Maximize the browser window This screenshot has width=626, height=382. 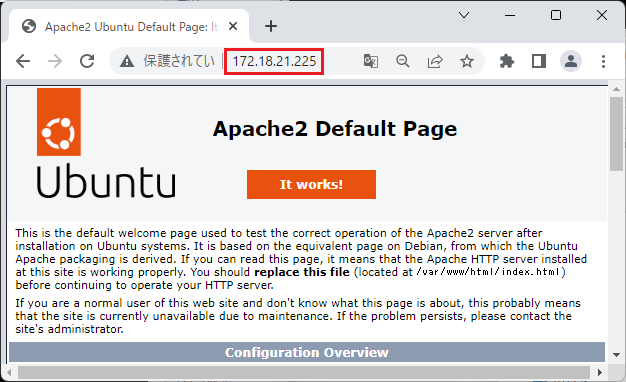tap(556, 16)
